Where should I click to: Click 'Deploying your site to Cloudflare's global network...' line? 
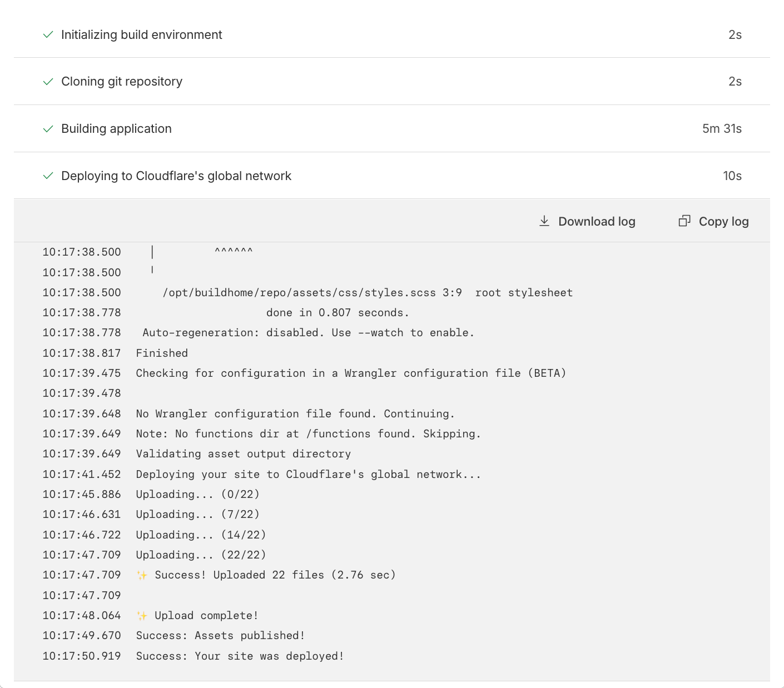click(x=309, y=474)
